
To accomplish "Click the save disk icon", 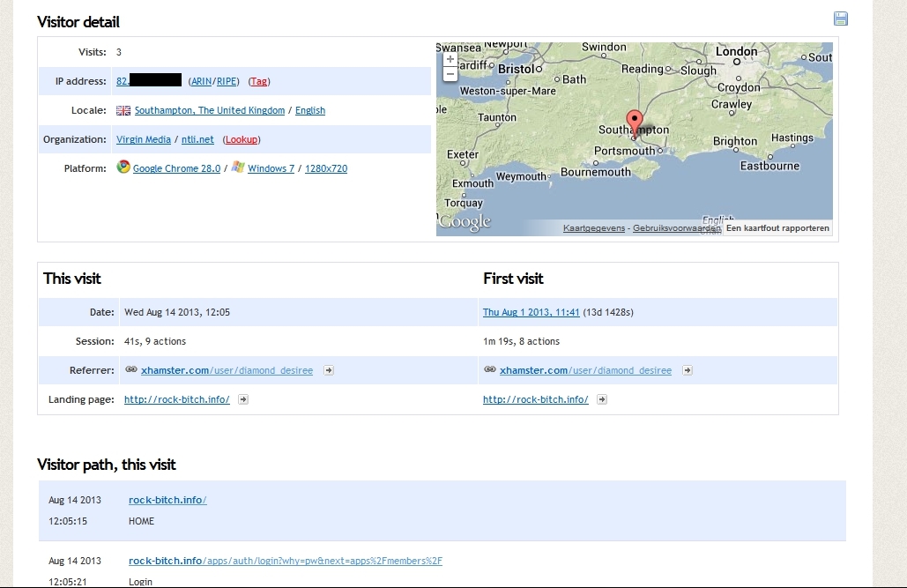I will (840, 19).
